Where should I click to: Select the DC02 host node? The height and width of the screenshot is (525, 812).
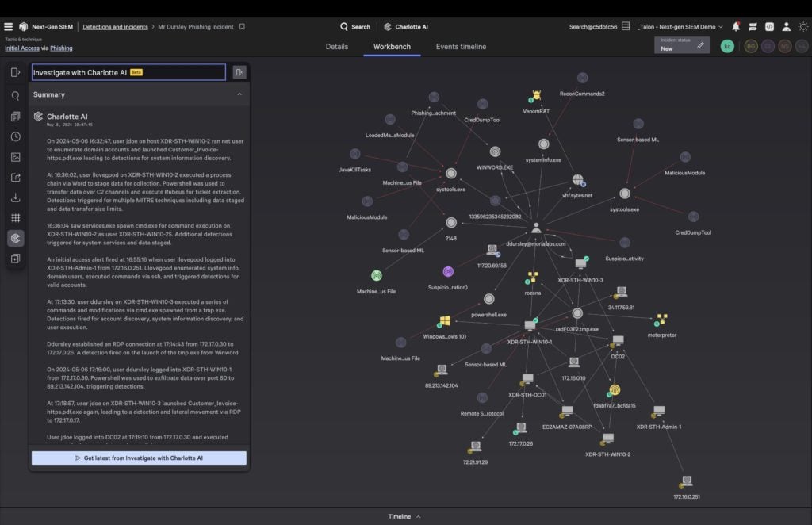[618, 341]
